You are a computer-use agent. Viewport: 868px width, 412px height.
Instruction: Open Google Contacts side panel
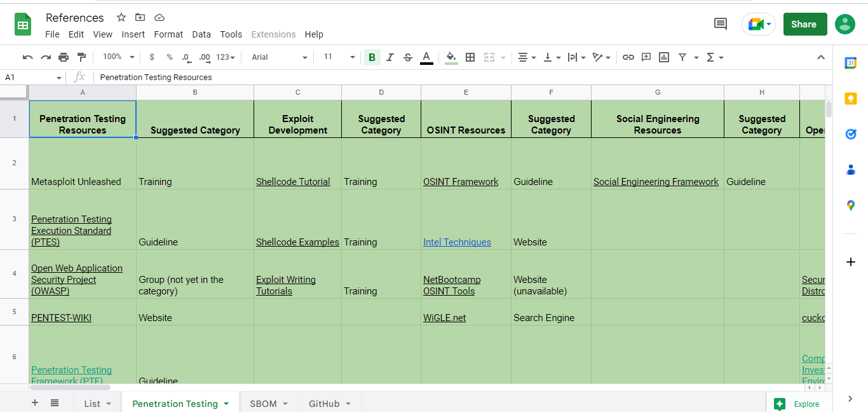point(851,170)
